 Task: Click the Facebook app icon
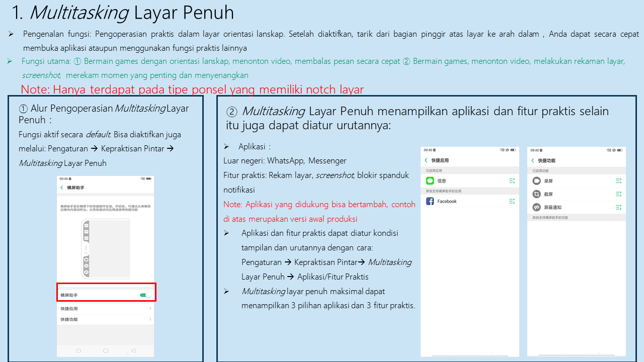pyautogui.click(x=430, y=201)
